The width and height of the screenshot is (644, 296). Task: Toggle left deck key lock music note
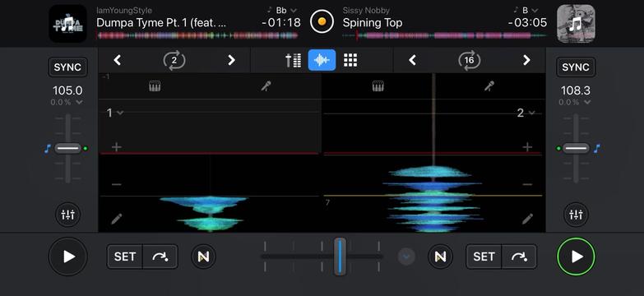47,148
